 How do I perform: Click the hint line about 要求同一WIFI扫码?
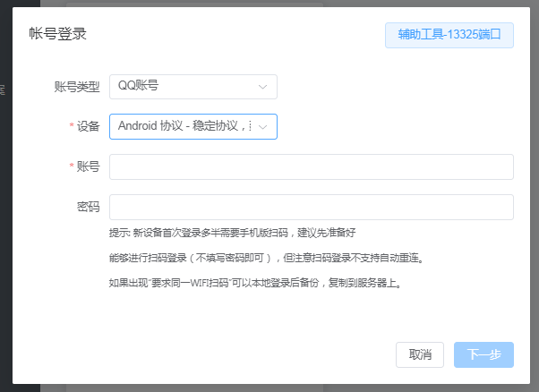pos(254,284)
